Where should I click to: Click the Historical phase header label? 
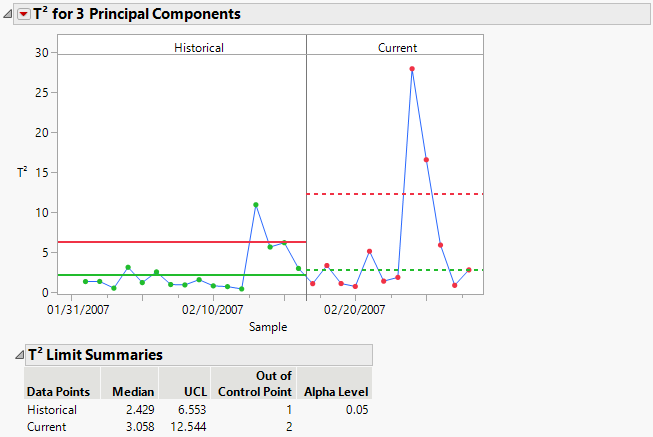(x=199, y=47)
